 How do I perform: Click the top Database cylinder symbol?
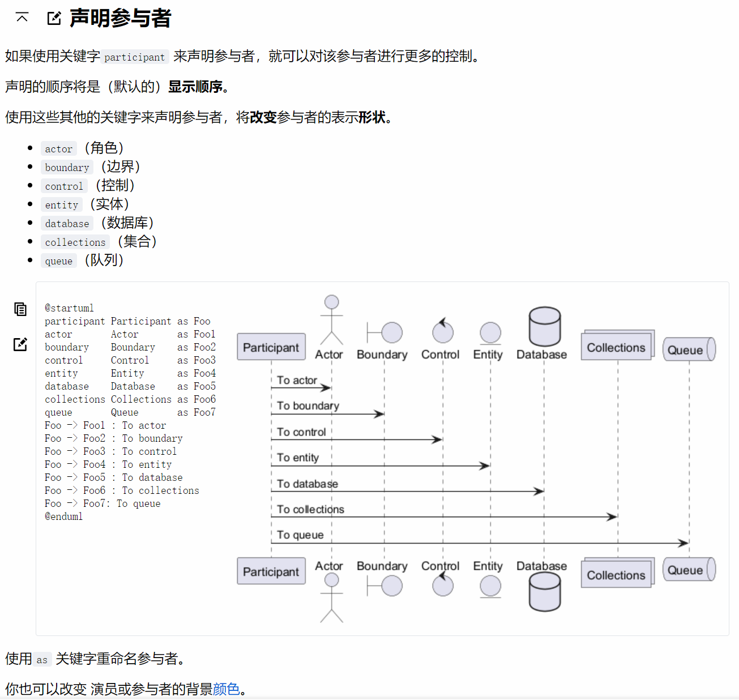[545, 327]
